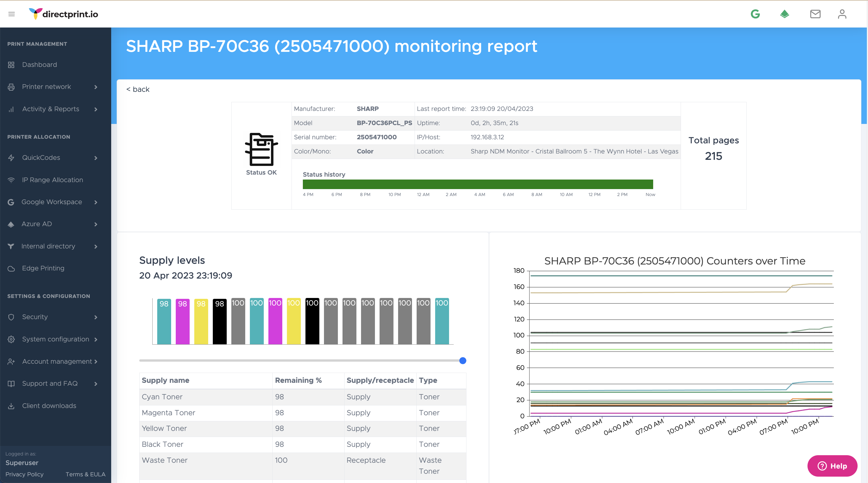The image size is (868, 483).
Task: Click the QuickCodes lightning bolt icon
Action: click(11, 158)
